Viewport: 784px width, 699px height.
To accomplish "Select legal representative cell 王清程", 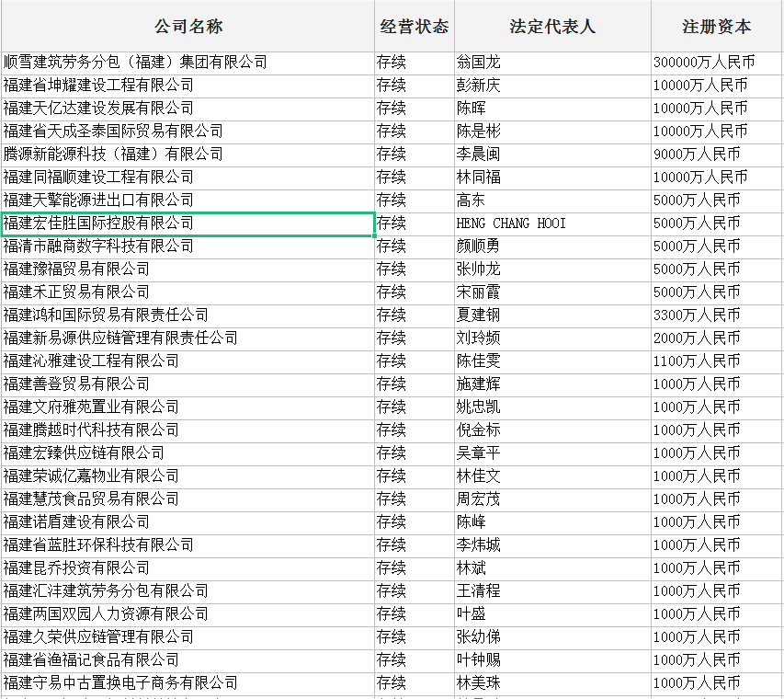I will [552, 592].
